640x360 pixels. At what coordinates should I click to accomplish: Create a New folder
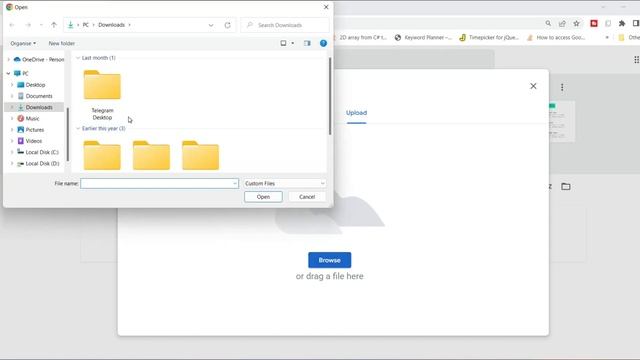[x=62, y=43]
